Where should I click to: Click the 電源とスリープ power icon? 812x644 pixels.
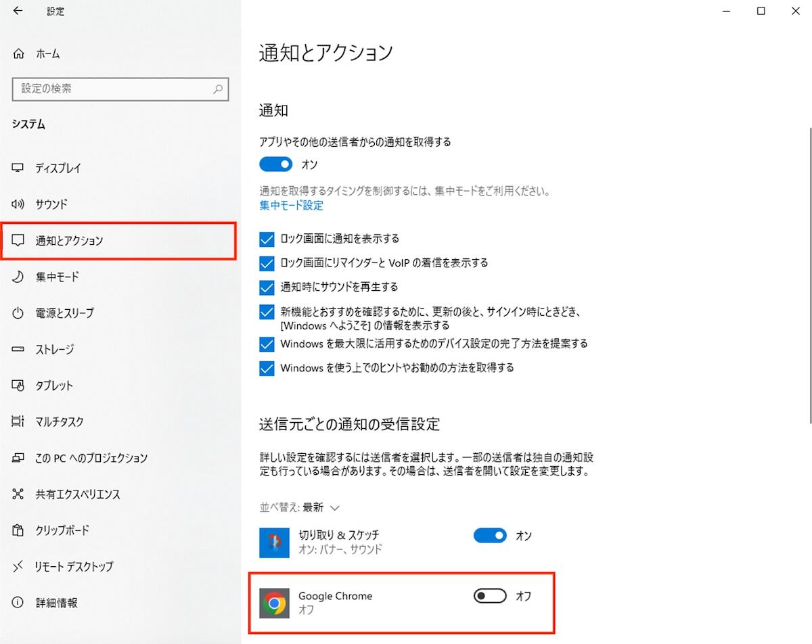[18, 313]
